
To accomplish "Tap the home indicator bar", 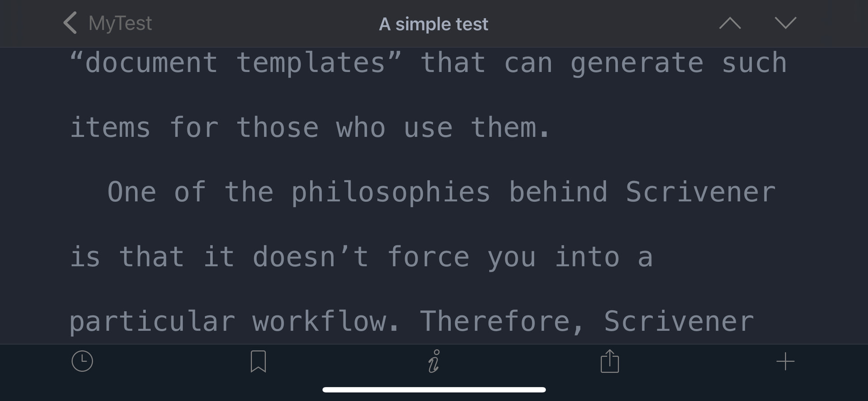I will coord(434,390).
